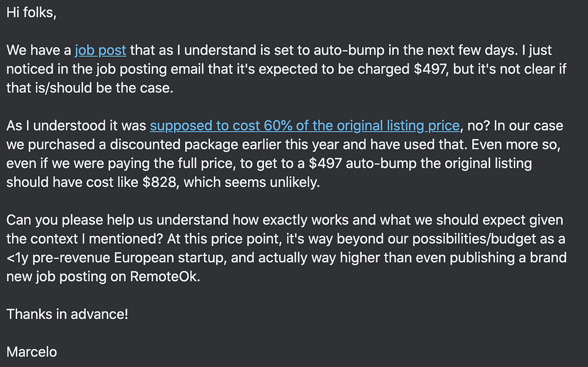
Task: Click the "Hi folks," greeting text
Action: pyautogui.click(x=32, y=13)
